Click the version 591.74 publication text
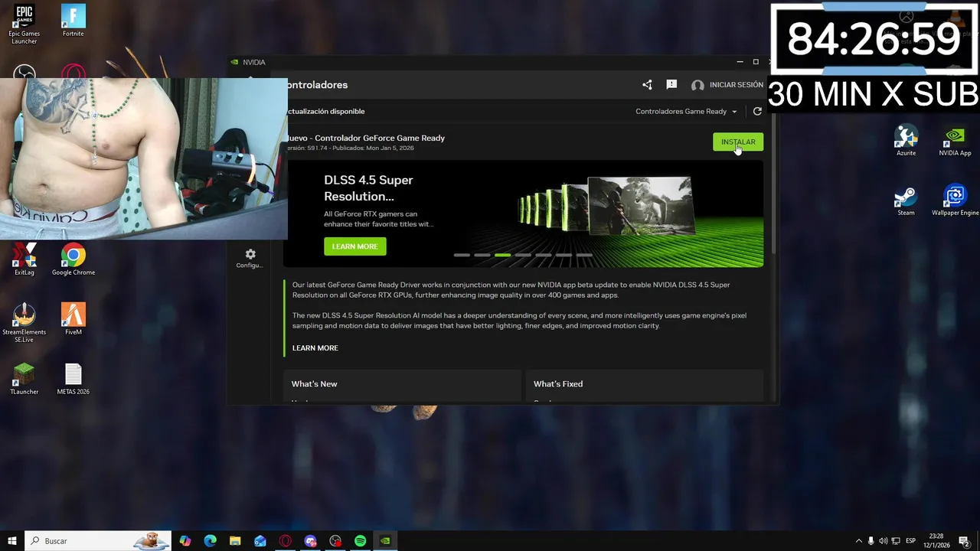 (350, 148)
